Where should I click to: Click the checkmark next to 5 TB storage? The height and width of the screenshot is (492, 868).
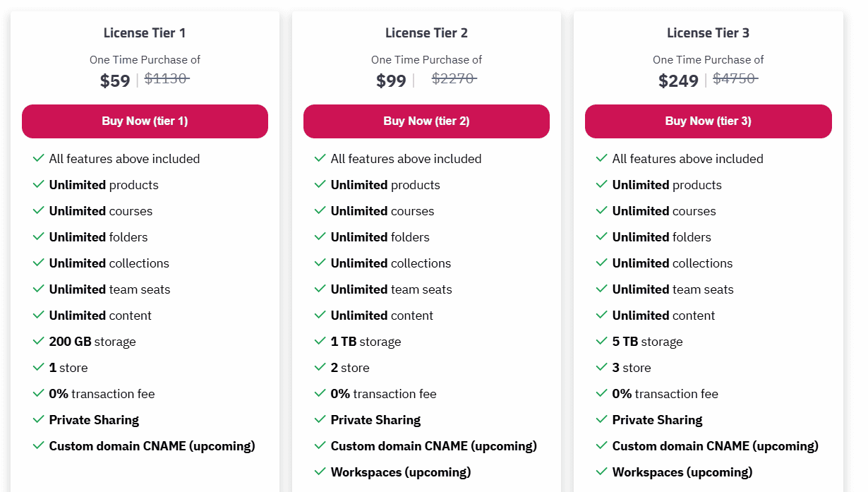coord(602,341)
